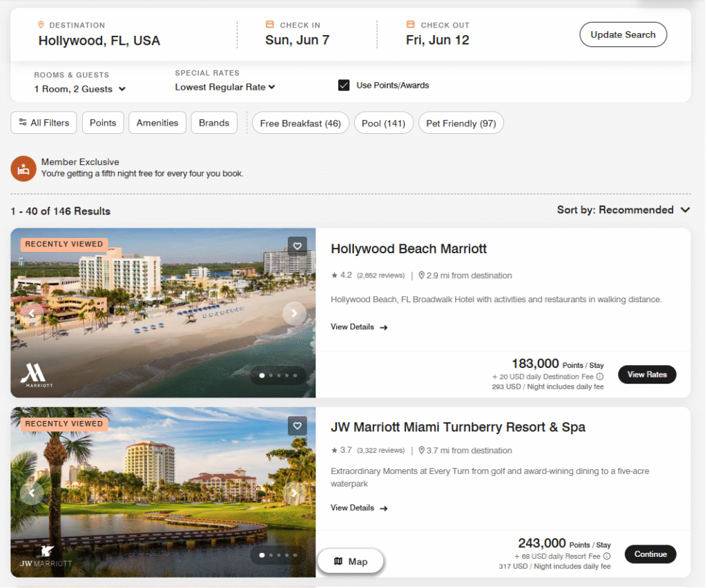Edit the Check In date field
The image size is (707, 588).
[298, 39]
